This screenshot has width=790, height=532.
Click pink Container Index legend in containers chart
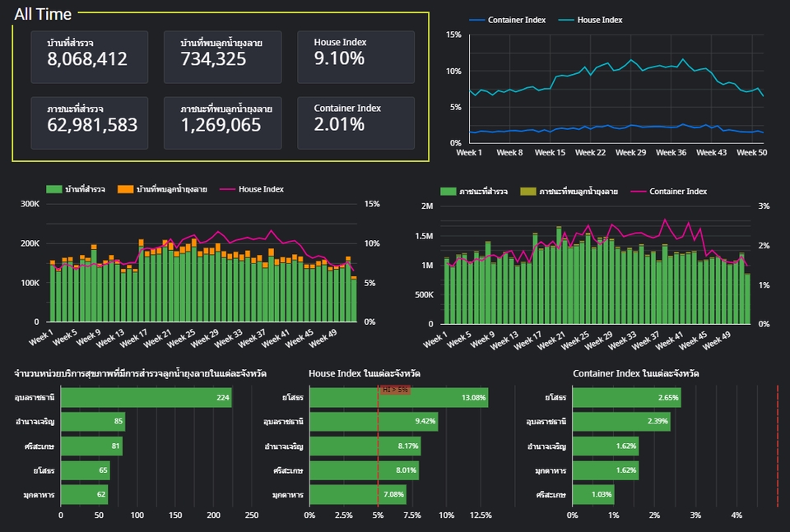pyautogui.click(x=668, y=192)
